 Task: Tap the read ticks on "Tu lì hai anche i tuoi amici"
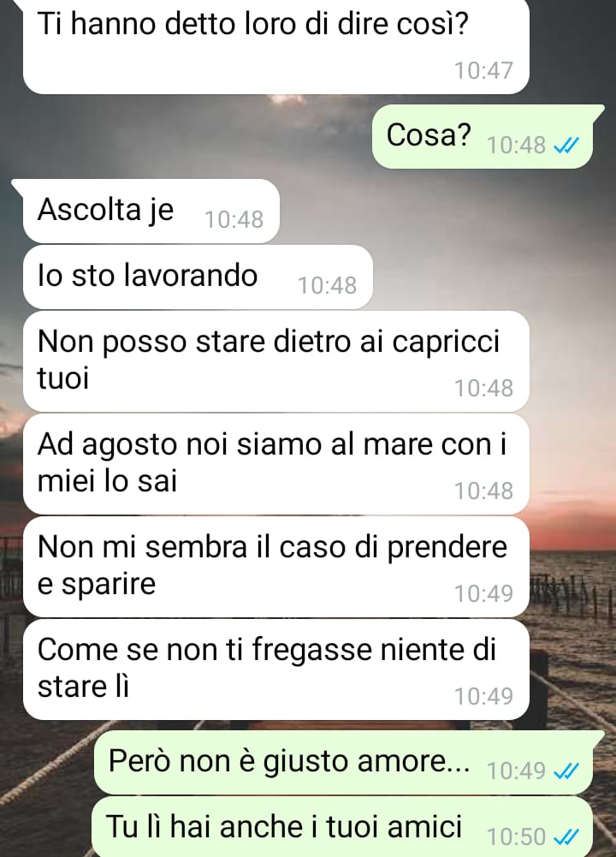click(566, 836)
